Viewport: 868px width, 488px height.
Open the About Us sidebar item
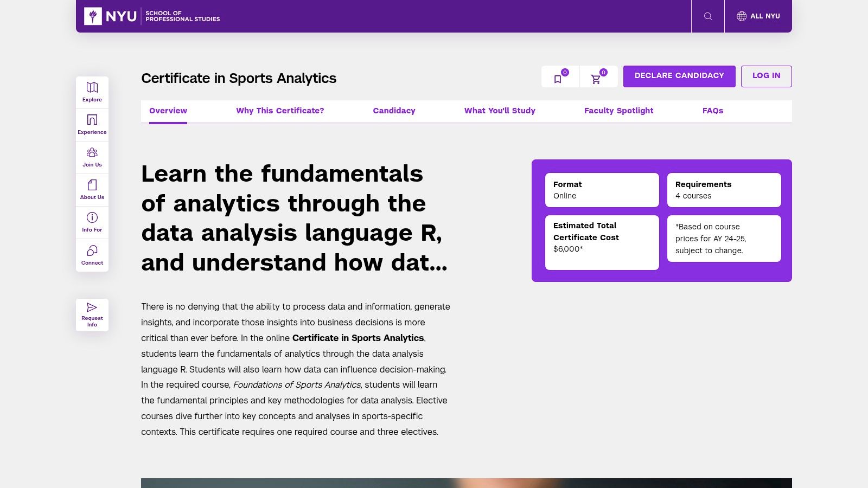pyautogui.click(x=92, y=190)
